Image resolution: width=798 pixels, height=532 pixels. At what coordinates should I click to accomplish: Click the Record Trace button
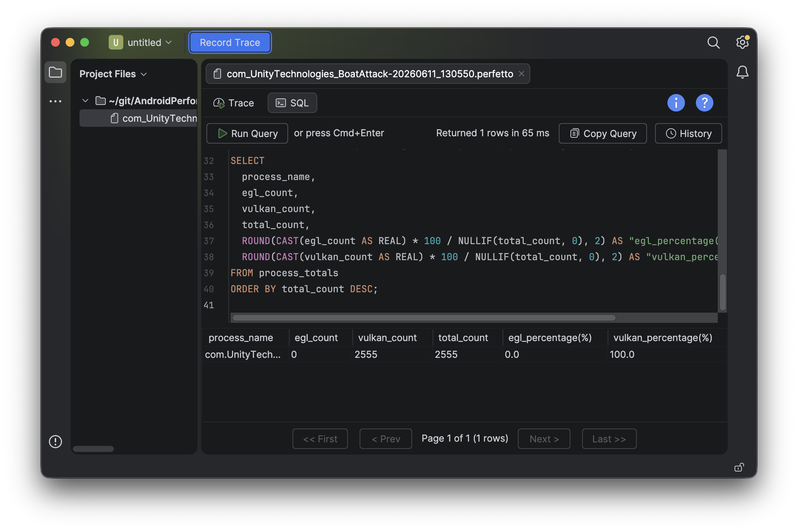(230, 43)
